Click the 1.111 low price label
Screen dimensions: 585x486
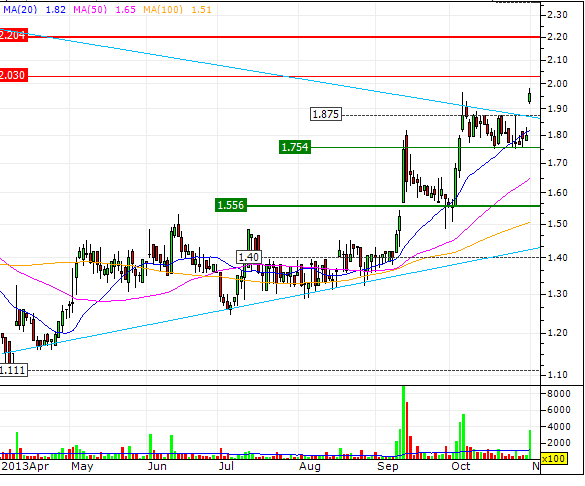[x=13, y=370]
